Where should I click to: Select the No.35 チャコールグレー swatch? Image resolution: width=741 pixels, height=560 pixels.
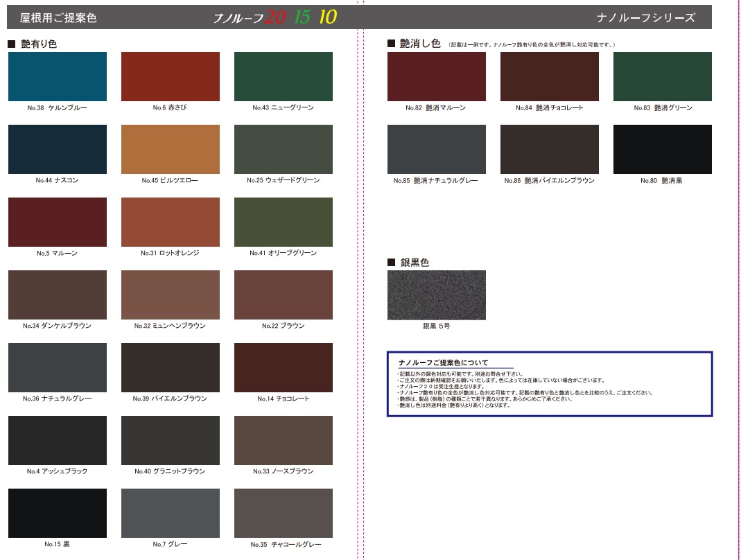[x=284, y=514]
